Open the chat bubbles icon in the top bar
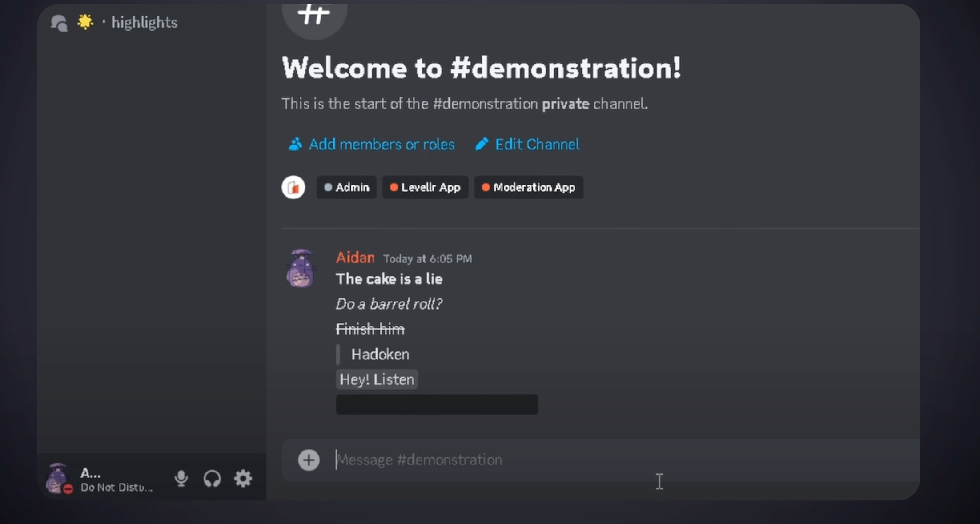Screen dimensions: 980x524 58,22
